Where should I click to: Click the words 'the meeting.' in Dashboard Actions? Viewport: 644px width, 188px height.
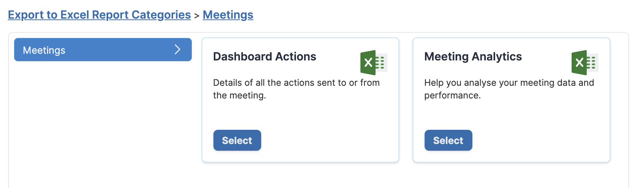[240, 95]
